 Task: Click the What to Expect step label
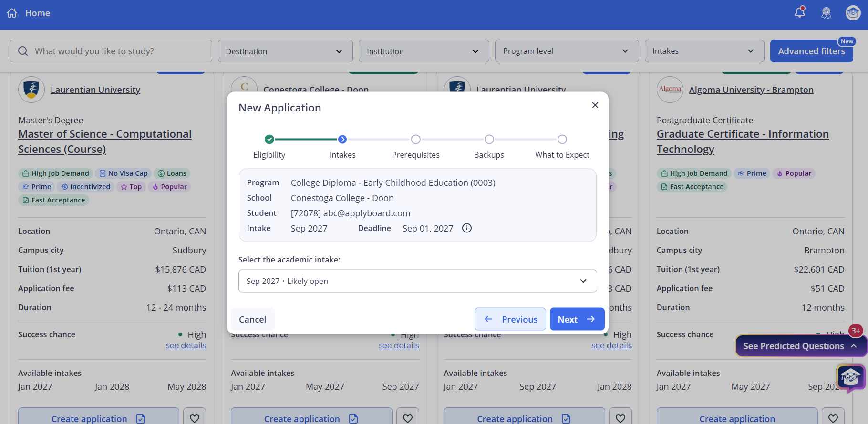562,155
